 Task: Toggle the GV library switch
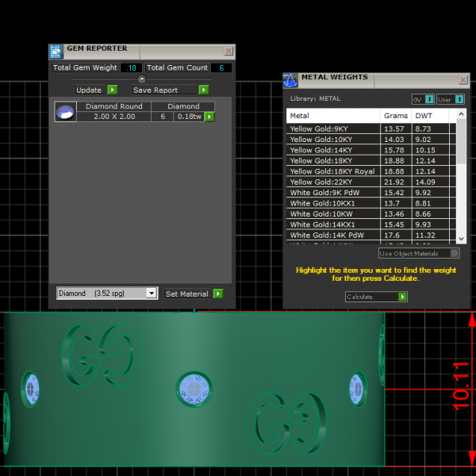(x=428, y=99)
